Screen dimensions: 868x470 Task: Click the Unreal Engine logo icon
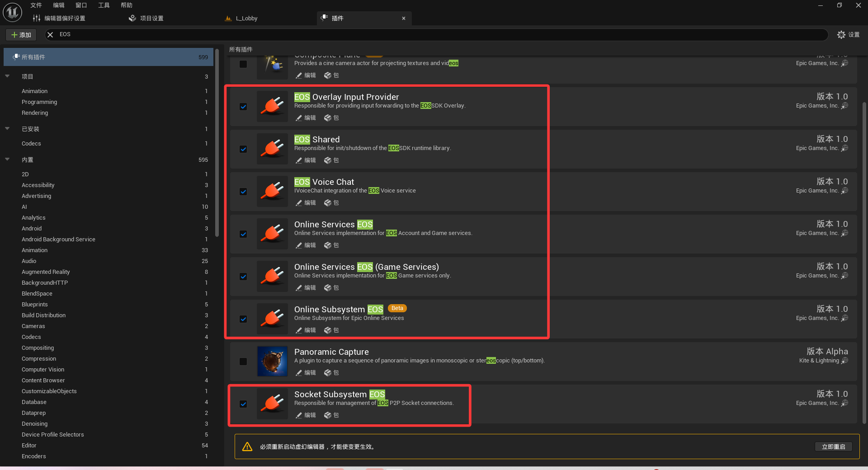(12, 12)
